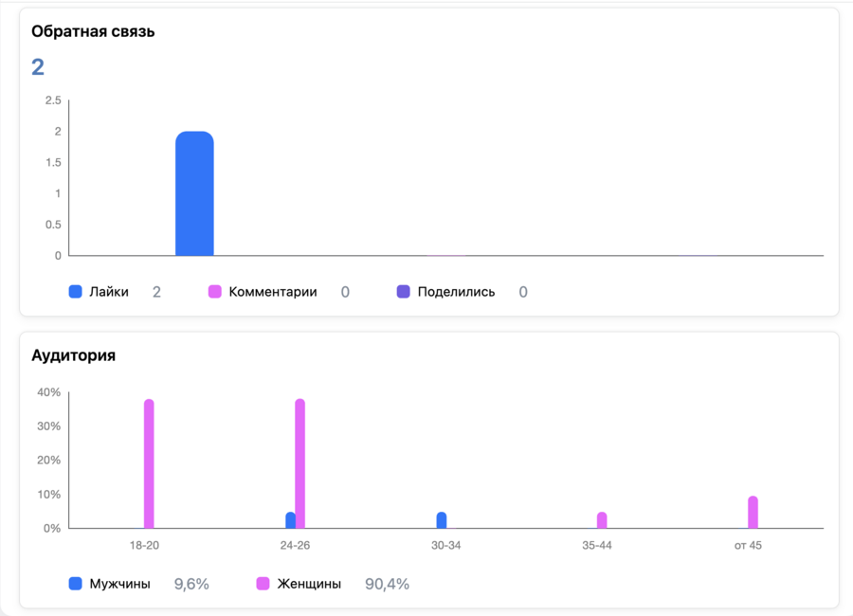Viewport: 853px width, 616px height.
Task: Click the blue likes bar in feedback chart
Action: 194,194
